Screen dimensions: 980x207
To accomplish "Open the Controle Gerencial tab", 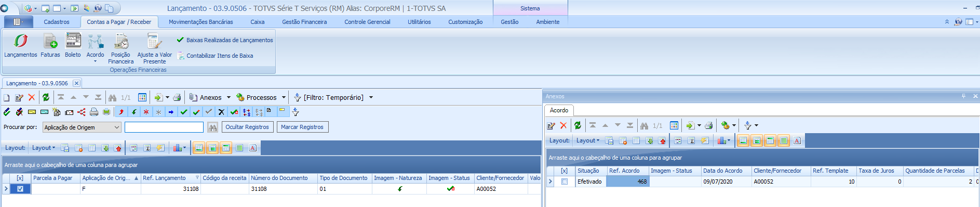I will 367,22.
